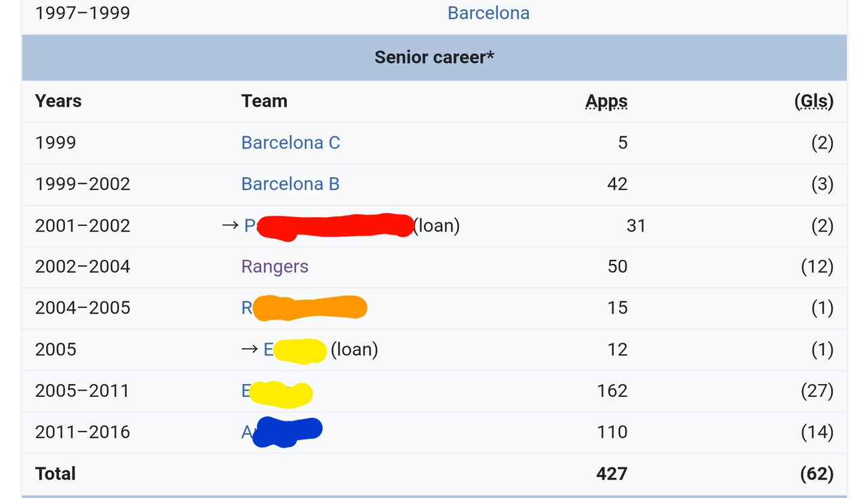Click the Senior career header bar
868x498 pixels.
(434, 57)
